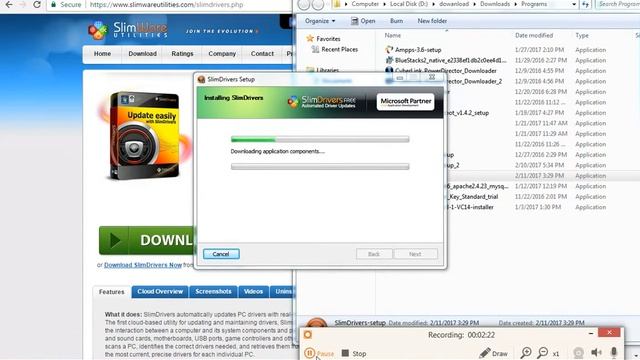Click the upper installer progress bar
The image size is (640, 360).
tap(320, 140)
